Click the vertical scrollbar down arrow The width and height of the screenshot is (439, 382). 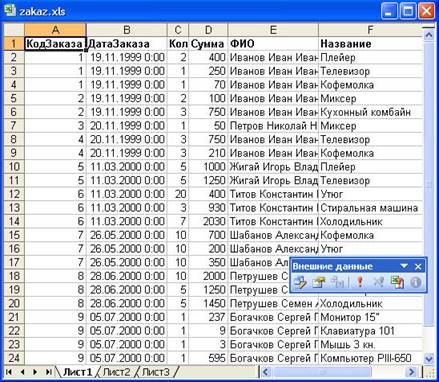tap(429, 359)
